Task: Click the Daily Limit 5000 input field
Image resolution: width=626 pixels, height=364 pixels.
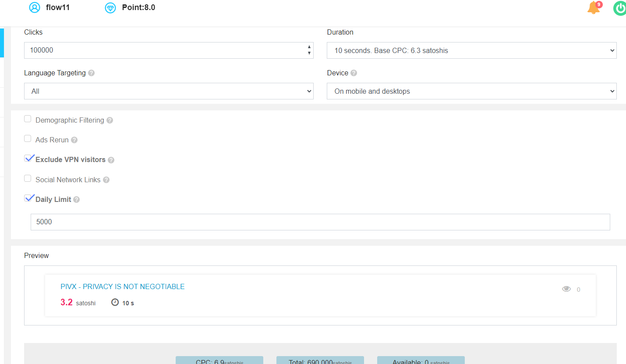Action: 320,222
